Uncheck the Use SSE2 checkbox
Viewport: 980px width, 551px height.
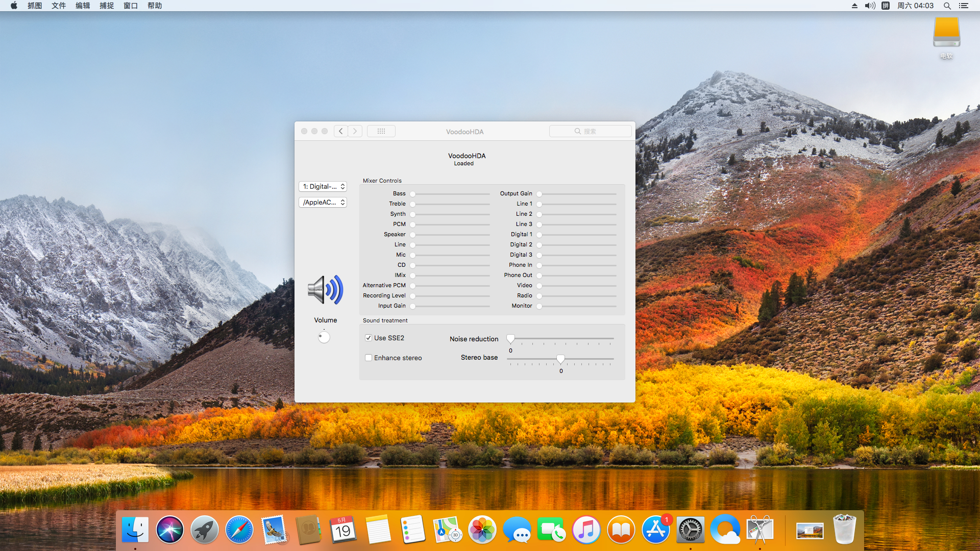coord(369,338)
